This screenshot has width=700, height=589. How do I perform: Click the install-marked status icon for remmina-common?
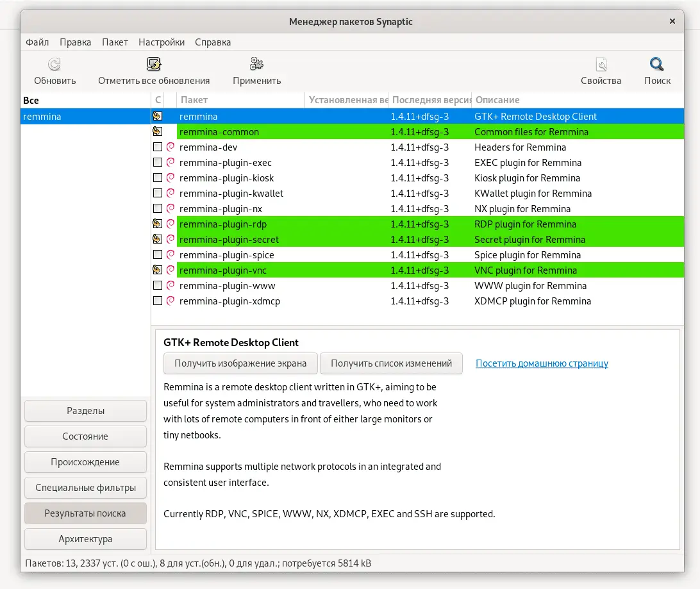click(x=158, y=131)
